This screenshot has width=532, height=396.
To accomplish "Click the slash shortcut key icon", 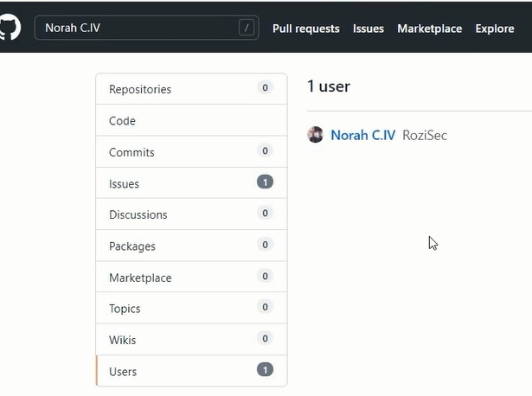I will pyautogui.click(x=247, y=28).
